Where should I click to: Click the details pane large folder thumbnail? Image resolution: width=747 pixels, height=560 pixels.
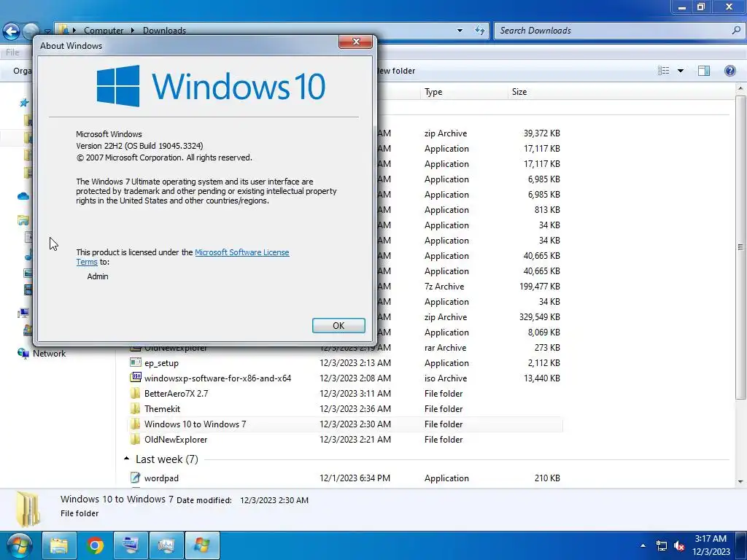click(28, 509)
